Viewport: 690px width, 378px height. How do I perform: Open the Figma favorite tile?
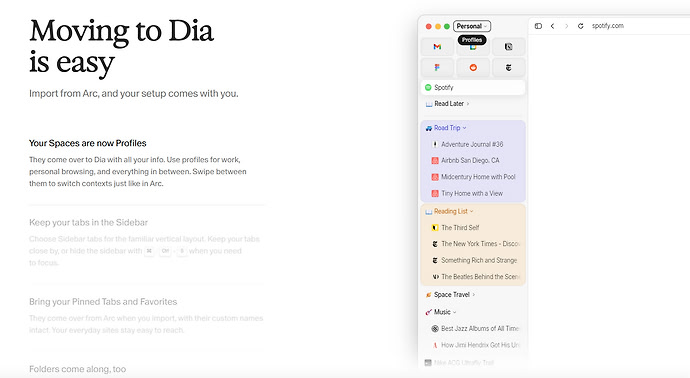point(437,67)
